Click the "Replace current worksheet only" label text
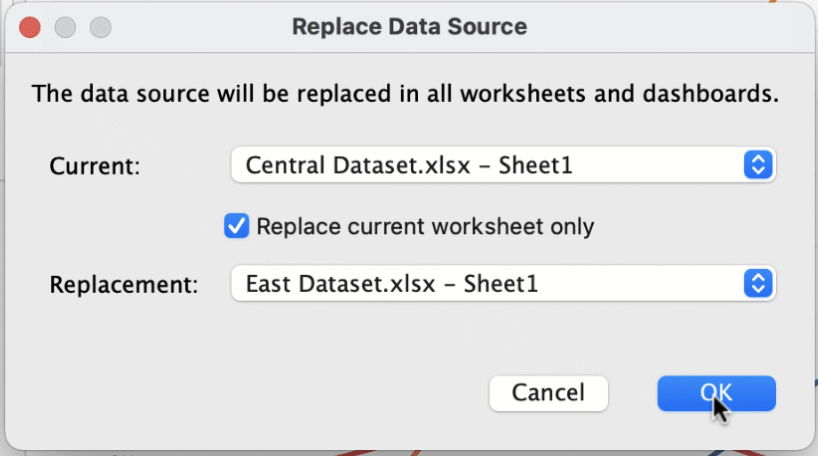This screenshot has height=456, width=818. tap(425, 227)
